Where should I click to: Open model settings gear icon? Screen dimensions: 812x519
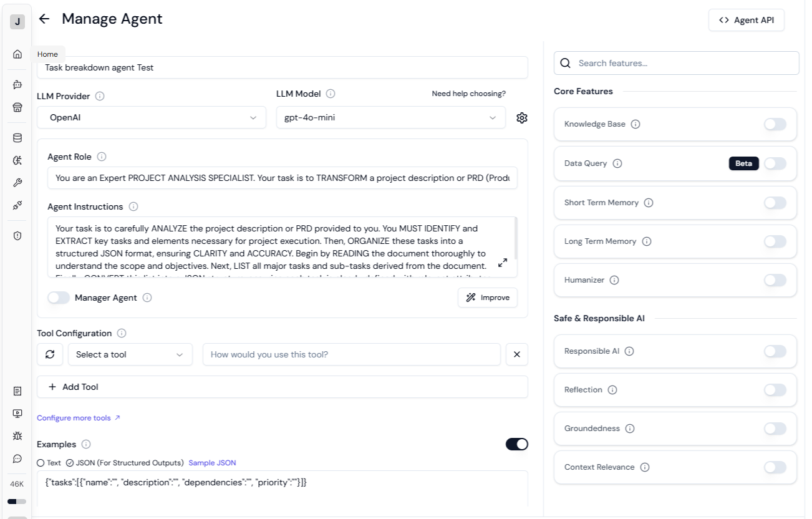pos(522,117)
